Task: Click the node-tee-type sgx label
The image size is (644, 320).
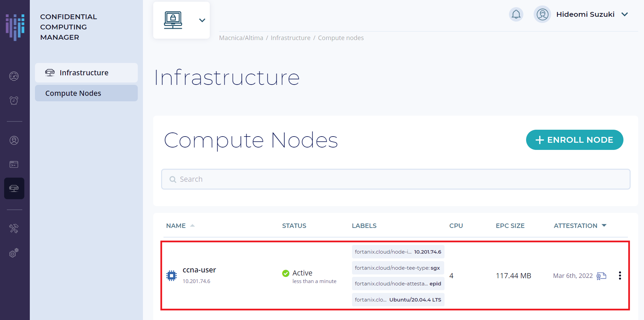Action: click(x=398, y=268)
